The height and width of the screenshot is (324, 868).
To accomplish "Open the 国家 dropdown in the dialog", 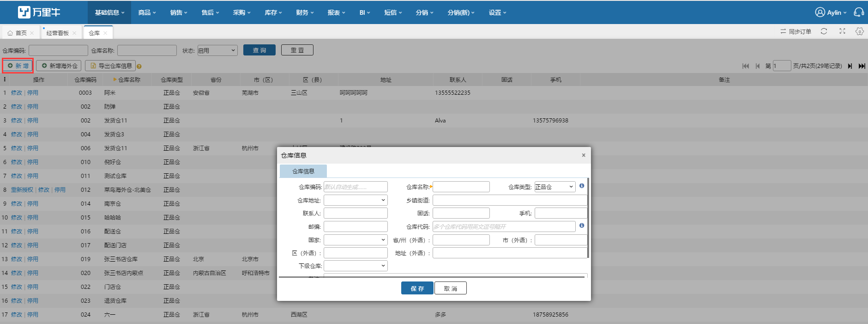I will tap(356, 240).
